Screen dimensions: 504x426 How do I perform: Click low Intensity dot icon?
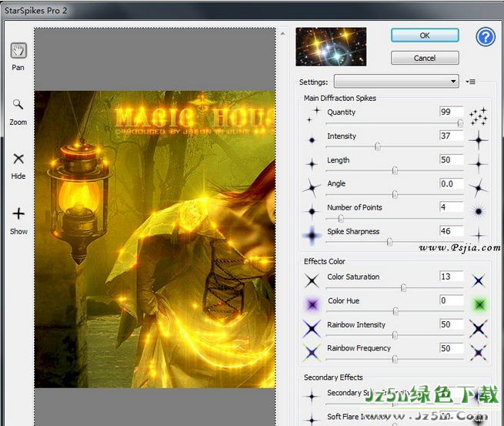coord(312,140)
